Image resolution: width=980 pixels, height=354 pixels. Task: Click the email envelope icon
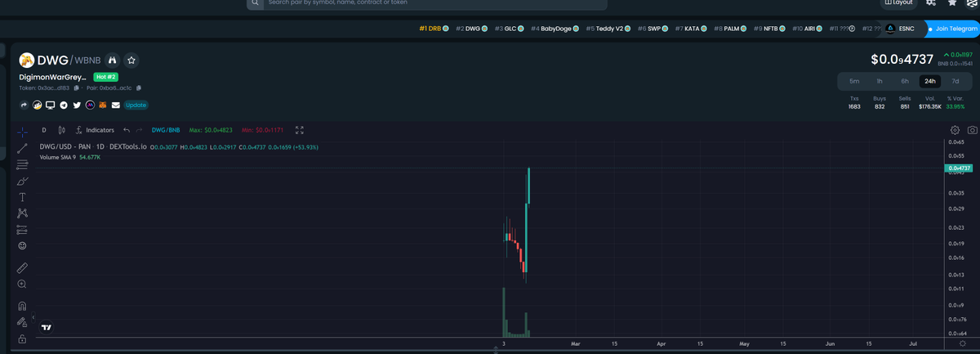(116, 105)
